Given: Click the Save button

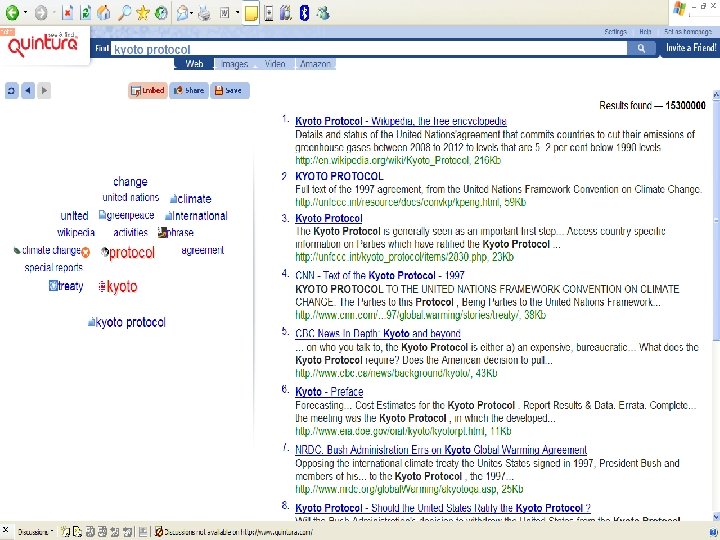Looking at the screenshot, I should point(230,90).
